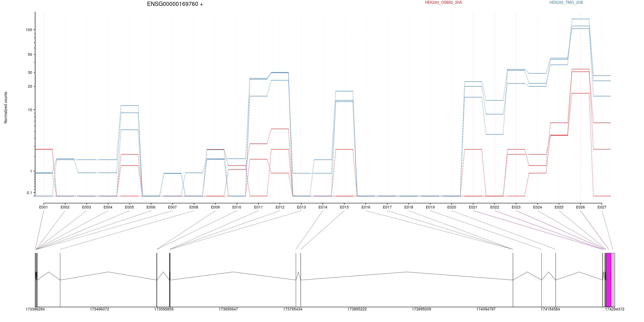Click the gray exon block at gene end
The image size is (644, 322).
[x=613, y=280]
